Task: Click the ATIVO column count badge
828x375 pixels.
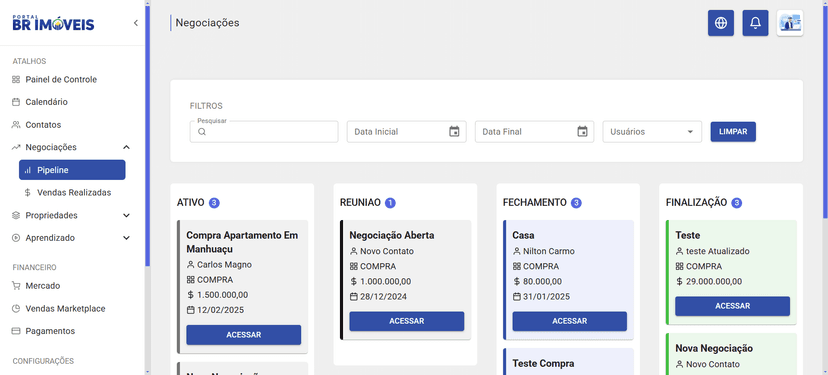Action: [214, 202]
